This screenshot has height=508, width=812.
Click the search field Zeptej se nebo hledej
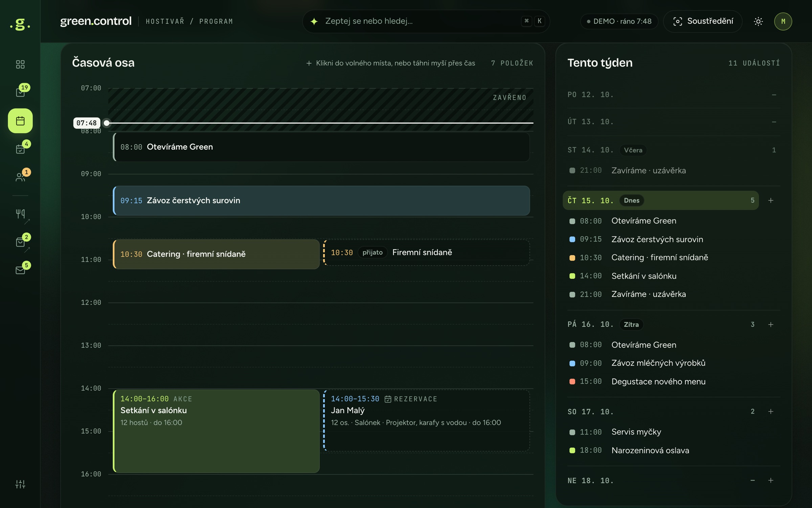(426, 21)
